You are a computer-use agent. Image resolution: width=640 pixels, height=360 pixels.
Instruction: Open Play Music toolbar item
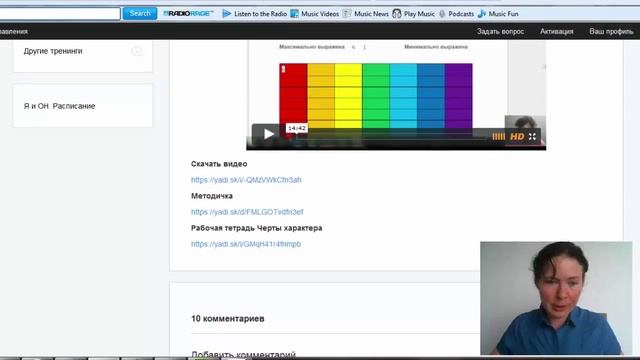413,13
